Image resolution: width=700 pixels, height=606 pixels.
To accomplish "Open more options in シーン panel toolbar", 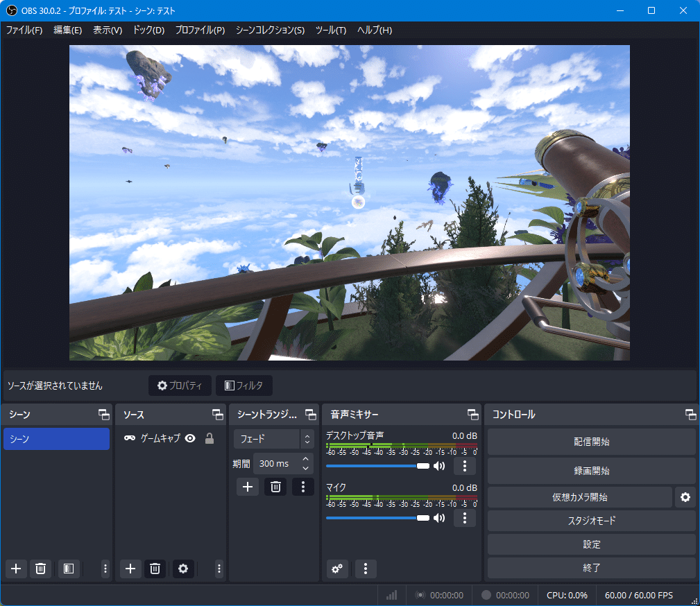I will [105, 569].
